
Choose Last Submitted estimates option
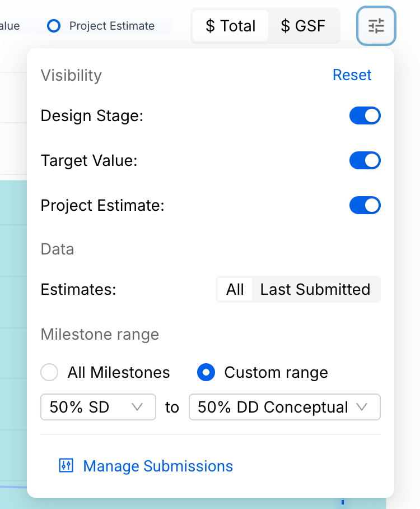[x=315, y=289]
